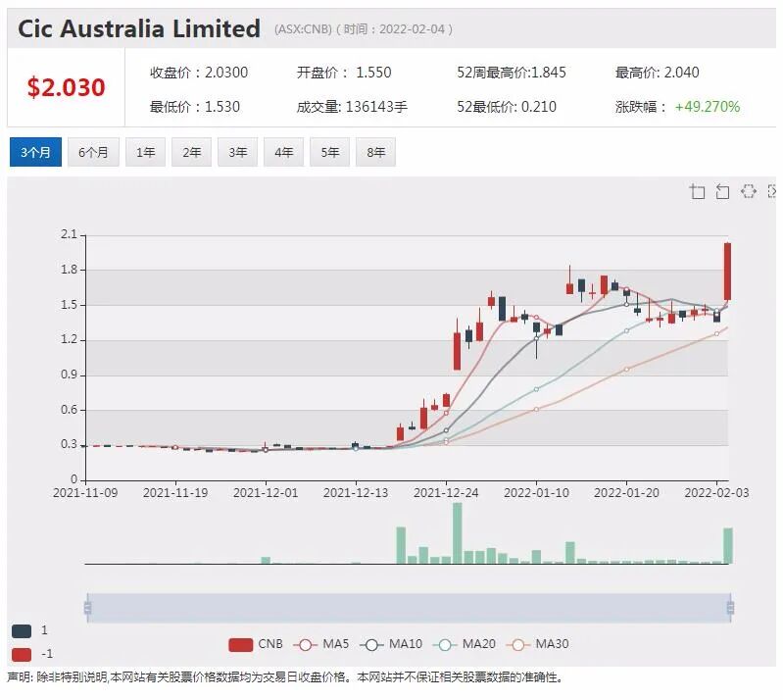Click the 开盘价： 1.550 value

tap(344, 73)
